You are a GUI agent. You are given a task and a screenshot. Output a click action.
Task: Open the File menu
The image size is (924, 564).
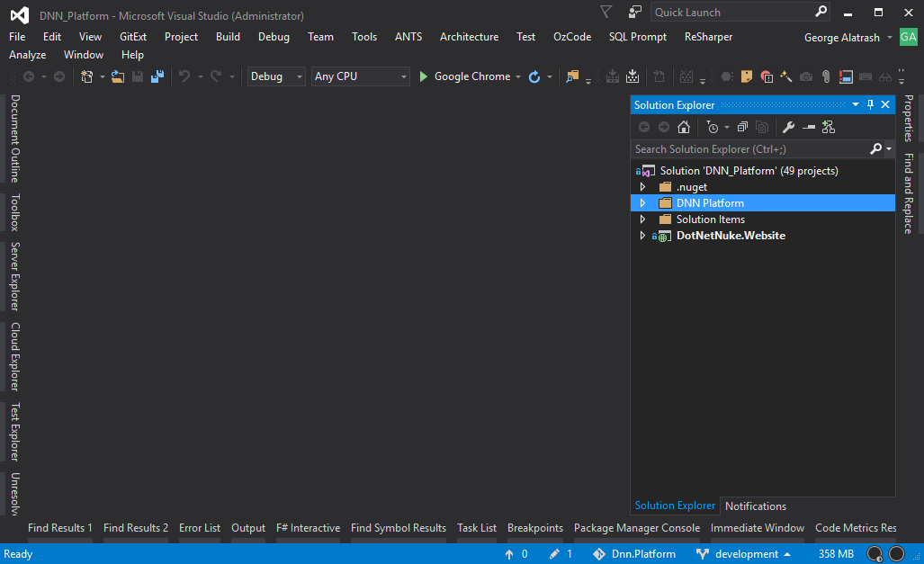point(17,37)
